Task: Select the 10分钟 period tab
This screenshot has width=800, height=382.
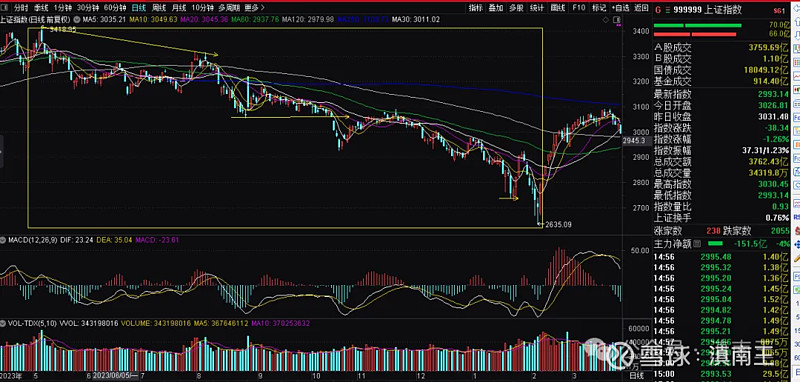Action: point(203,8)
